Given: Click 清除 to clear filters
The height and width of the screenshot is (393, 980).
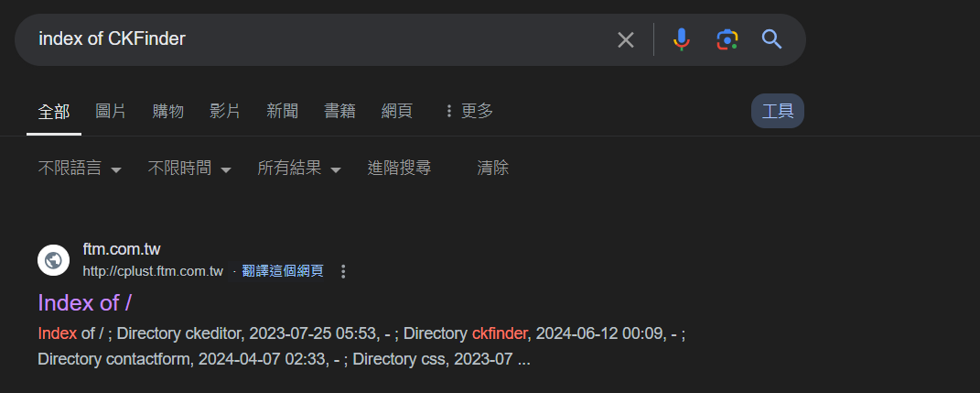Looking at the screenshot, I should pyautogui.click(x=493, y=168).
